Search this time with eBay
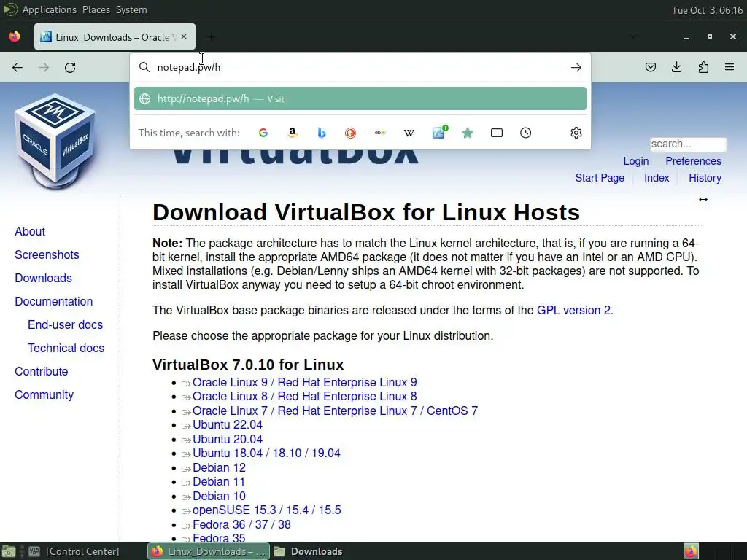Viewport: 747px width, 560px height. pos(380,133)
